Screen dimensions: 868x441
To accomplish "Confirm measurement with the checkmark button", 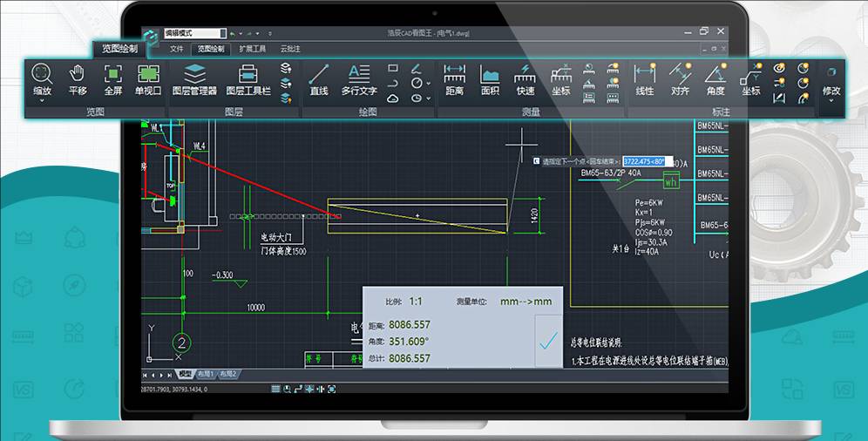I will 548,342.
